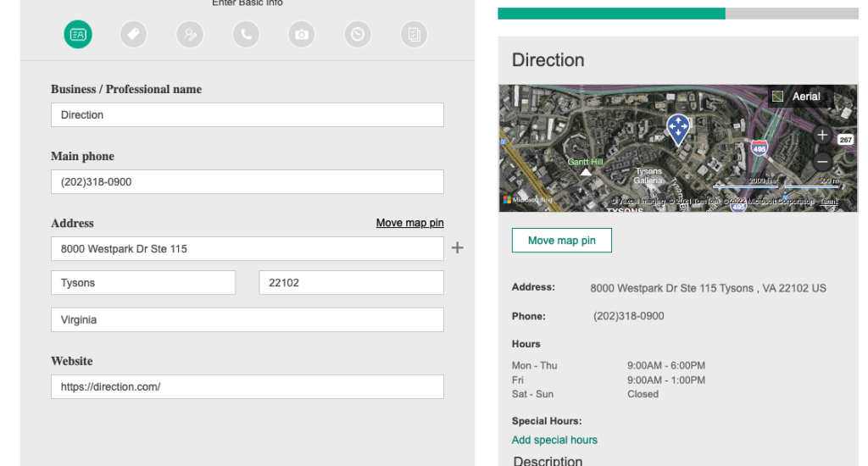Select the checklist review step icon
This screenshot has height=466, width=868.
pos(414,35)
